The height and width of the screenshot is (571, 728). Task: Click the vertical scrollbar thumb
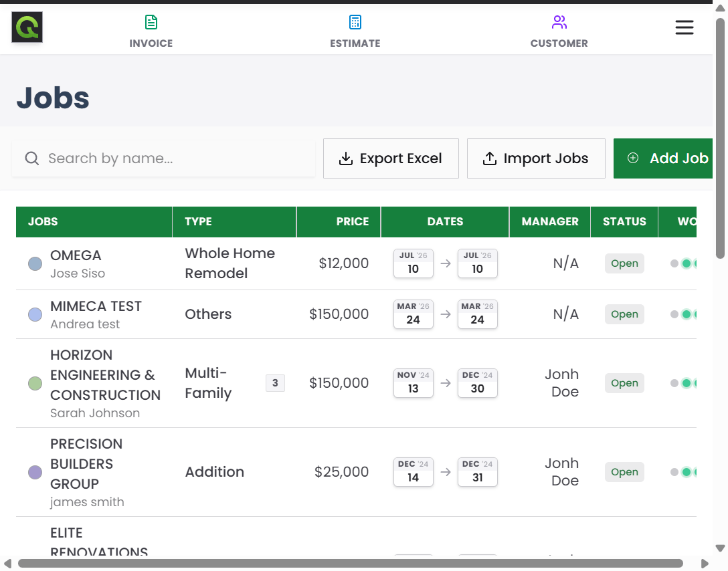(720, 138)
